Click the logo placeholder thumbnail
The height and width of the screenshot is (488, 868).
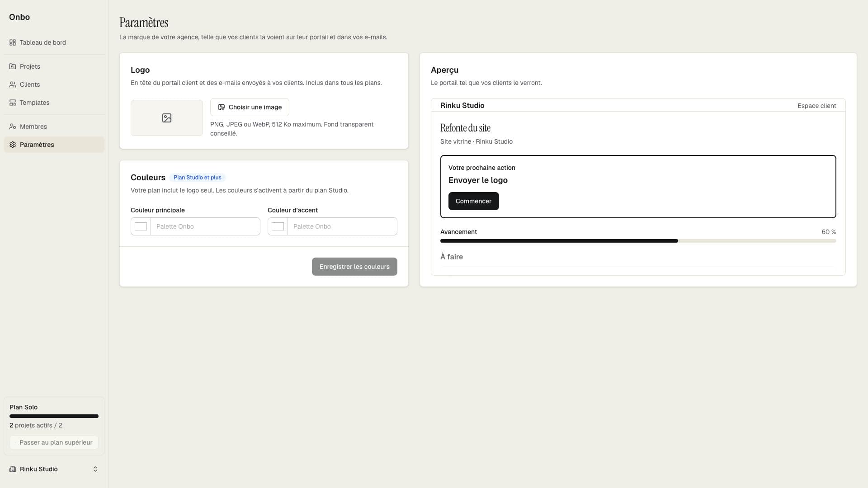pos(167,118)
